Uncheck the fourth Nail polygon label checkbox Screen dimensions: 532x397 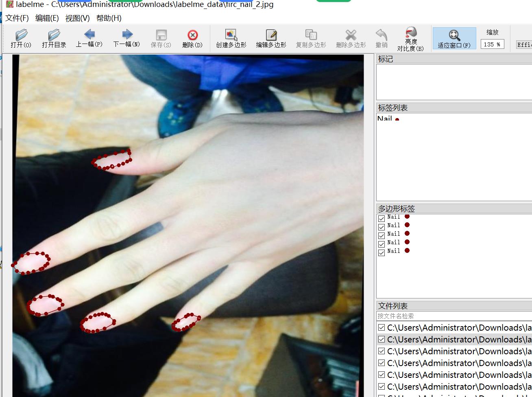click(382, 244)
